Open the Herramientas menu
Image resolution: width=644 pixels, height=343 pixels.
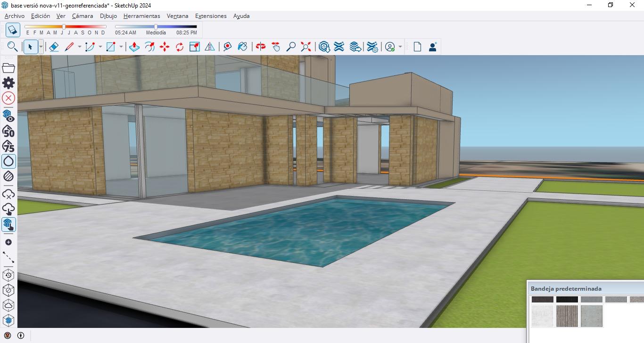[x=141, y=16]
